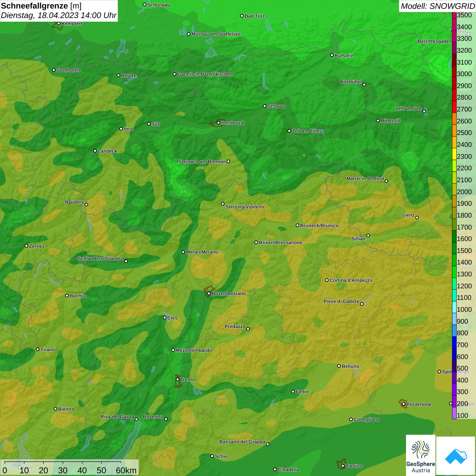
Task: Click the GeoSphere Austria logo
Action: [421, 455]
